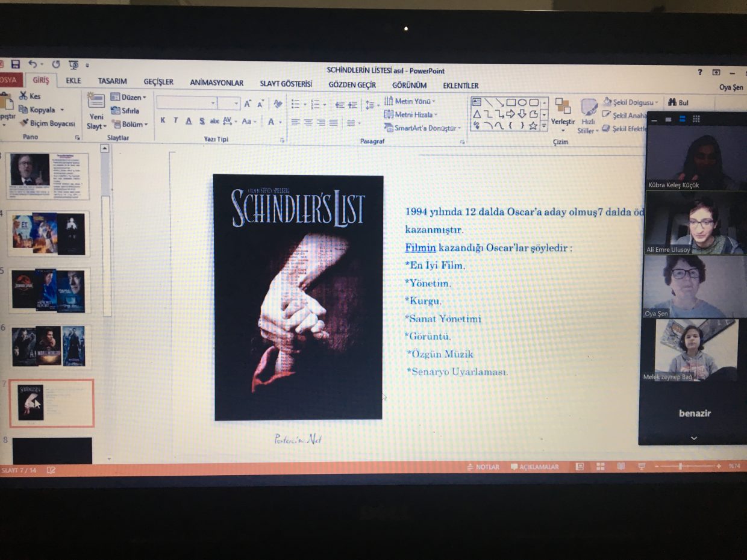
Task: Toggle italic with the T button
Action: 175,120
